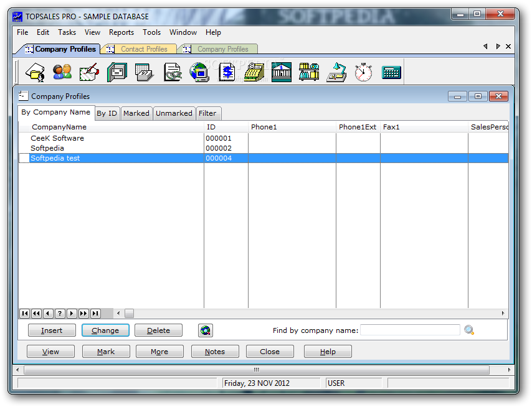532x407 pixels.
Task: Click the Fax1 column header
Action: [424, 127]
